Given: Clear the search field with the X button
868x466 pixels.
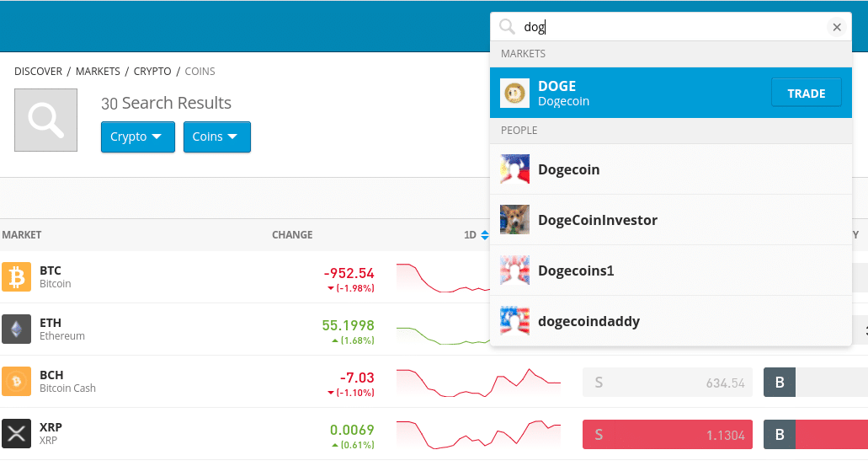Looking at the screenshot, I should tap(837, 27).
